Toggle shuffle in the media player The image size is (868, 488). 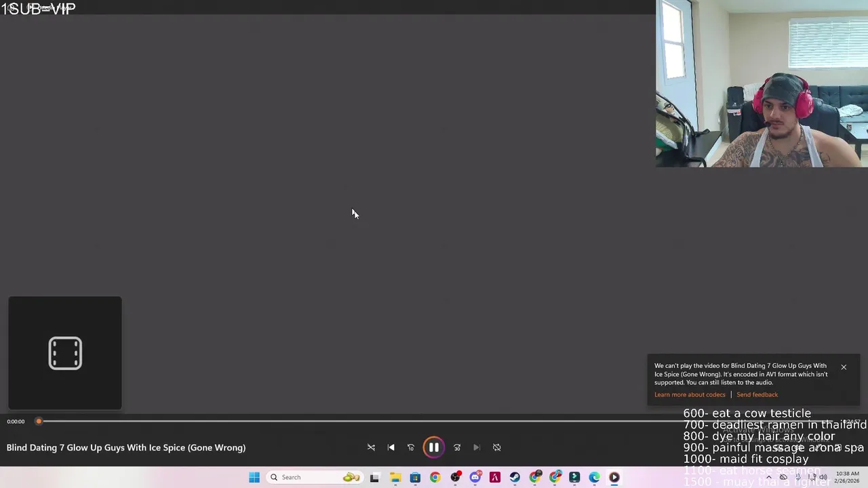[x=371, y=447]
